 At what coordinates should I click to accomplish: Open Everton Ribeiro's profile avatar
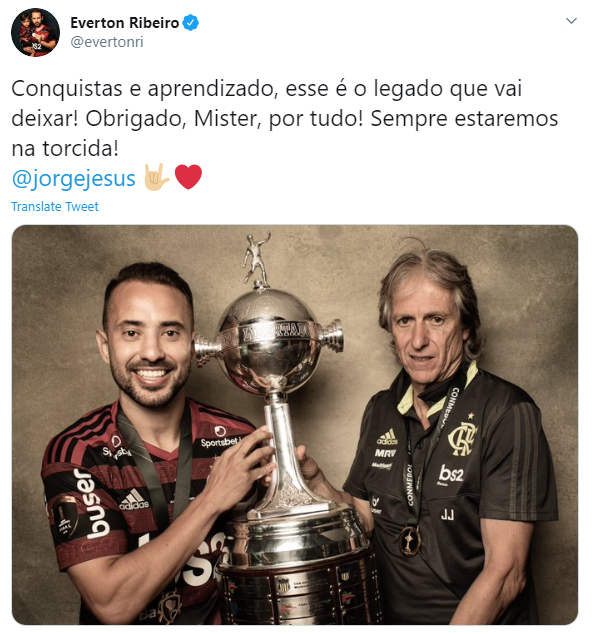click(35, 32)
